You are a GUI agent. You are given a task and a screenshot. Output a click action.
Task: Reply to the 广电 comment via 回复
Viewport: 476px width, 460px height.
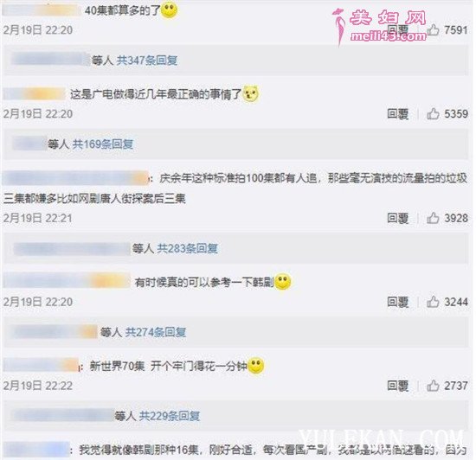(398, 114)
